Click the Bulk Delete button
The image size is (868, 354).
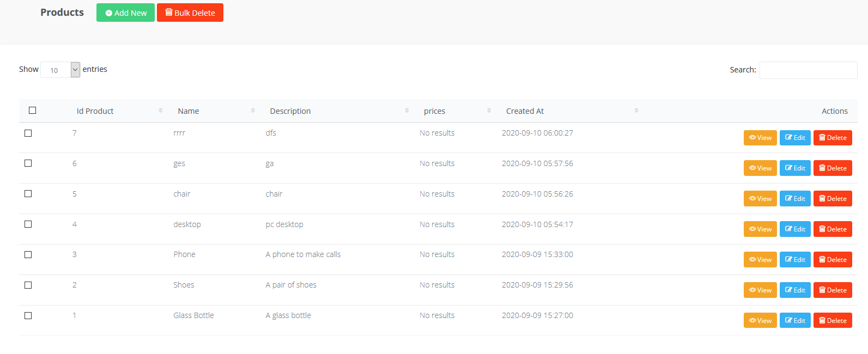point(190,13)
